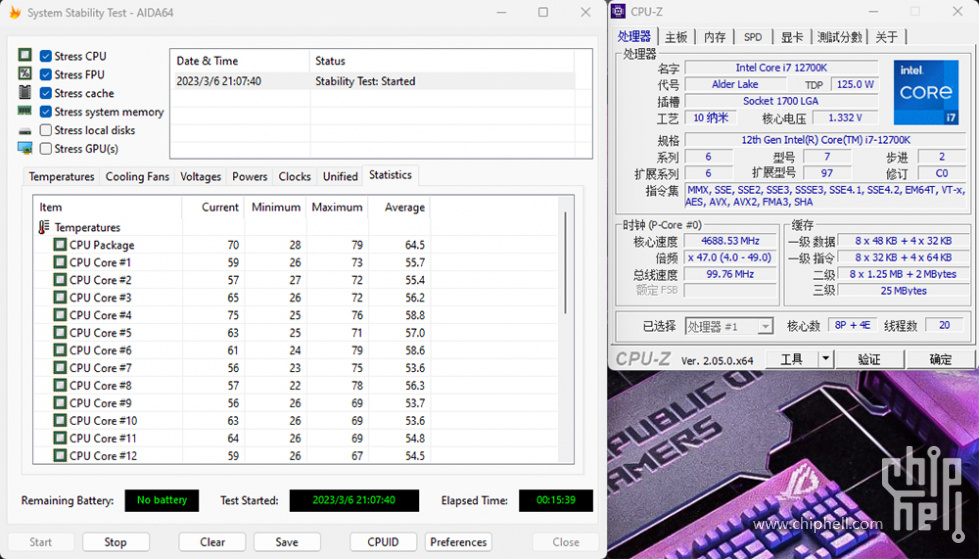Screen dimensions: 979x559
Task: Toggle the Stress system memory checkbox
Action: (x=46, y=112)
